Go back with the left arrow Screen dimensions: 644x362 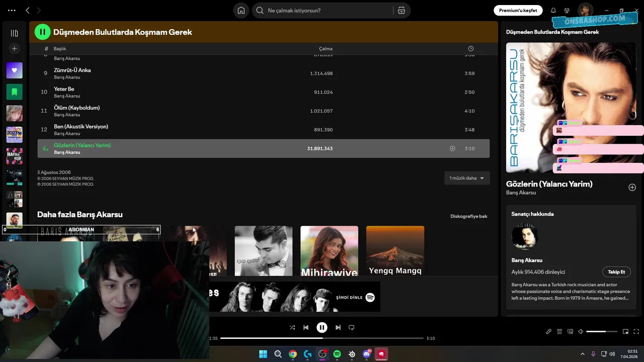(28, 10)
